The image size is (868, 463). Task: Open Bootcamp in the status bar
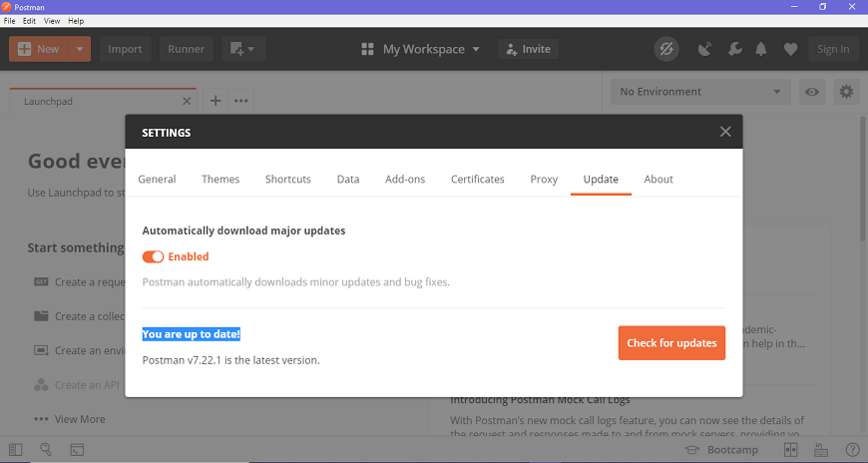[721, 450]
